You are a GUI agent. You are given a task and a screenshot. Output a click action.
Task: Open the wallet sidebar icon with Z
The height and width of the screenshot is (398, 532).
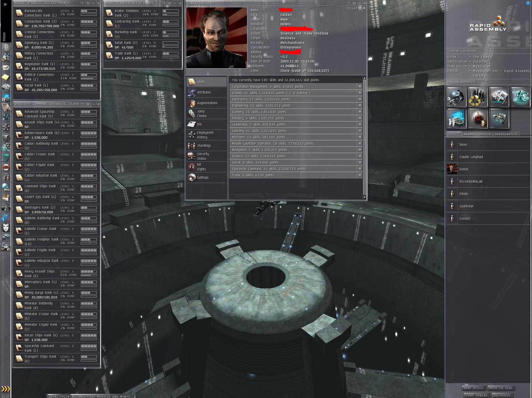pyautogui.click(x=6, y=147)
